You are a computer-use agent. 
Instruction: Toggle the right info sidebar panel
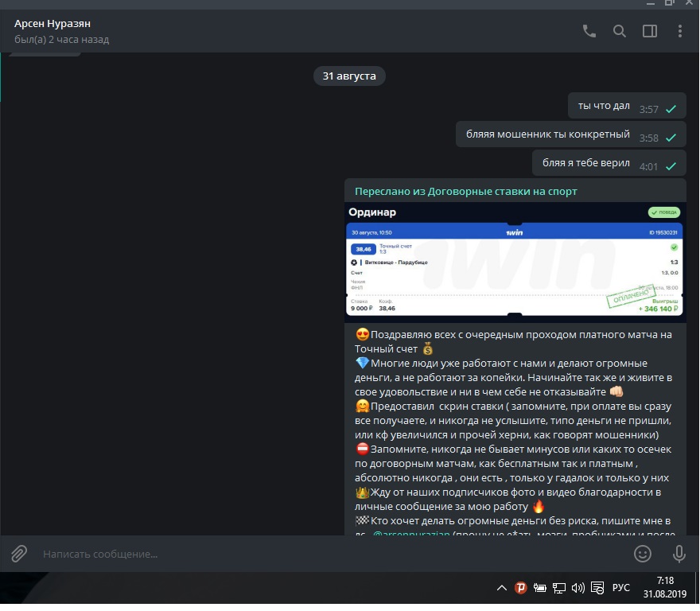pyautogui.click(x=650, y=31)
